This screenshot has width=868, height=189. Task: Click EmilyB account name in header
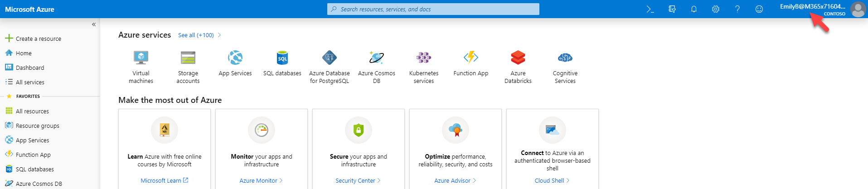(812, 6)
